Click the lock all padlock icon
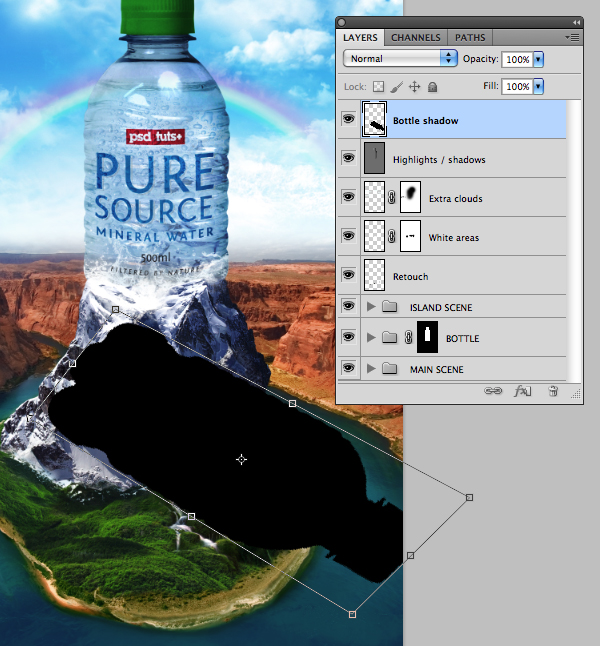 pyautogui.click(x=432, y=87)
